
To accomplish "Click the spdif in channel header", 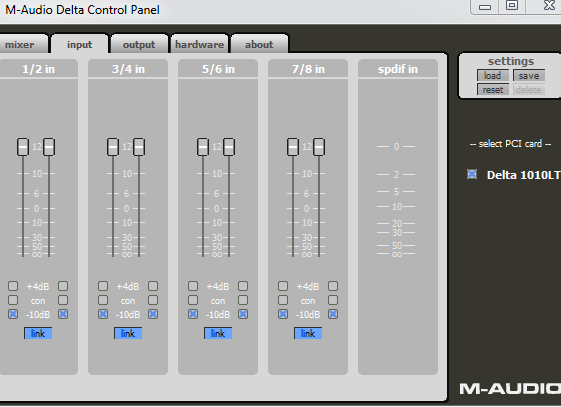I will pos(398,69).
